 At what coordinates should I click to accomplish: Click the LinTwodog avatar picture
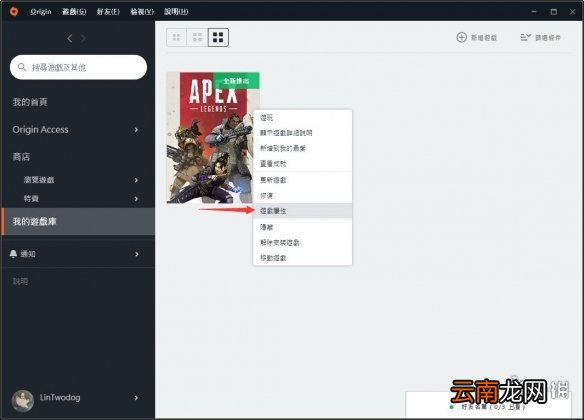coord(23,401)
